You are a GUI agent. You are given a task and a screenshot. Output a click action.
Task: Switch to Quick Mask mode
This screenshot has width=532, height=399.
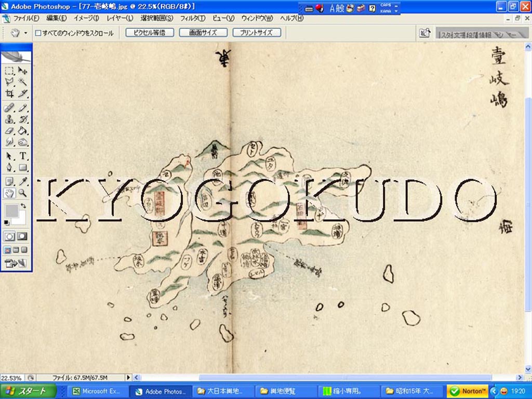tap(22, 236)
